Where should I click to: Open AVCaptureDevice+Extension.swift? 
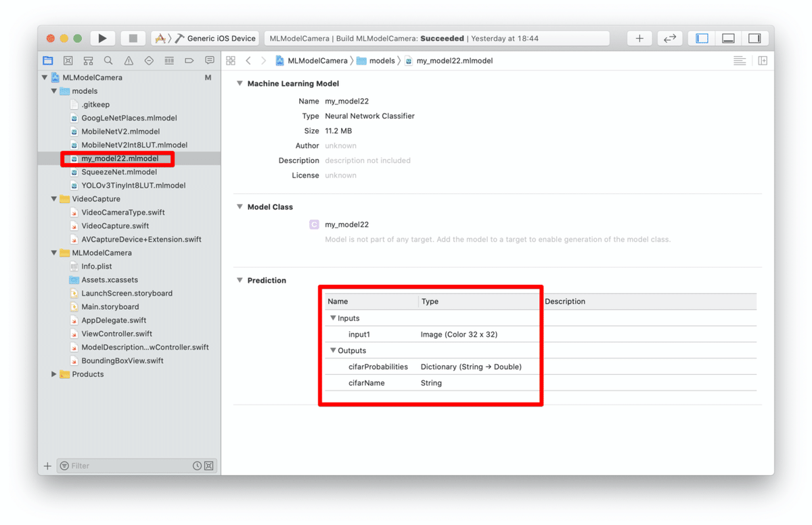[x=141, y=239]
